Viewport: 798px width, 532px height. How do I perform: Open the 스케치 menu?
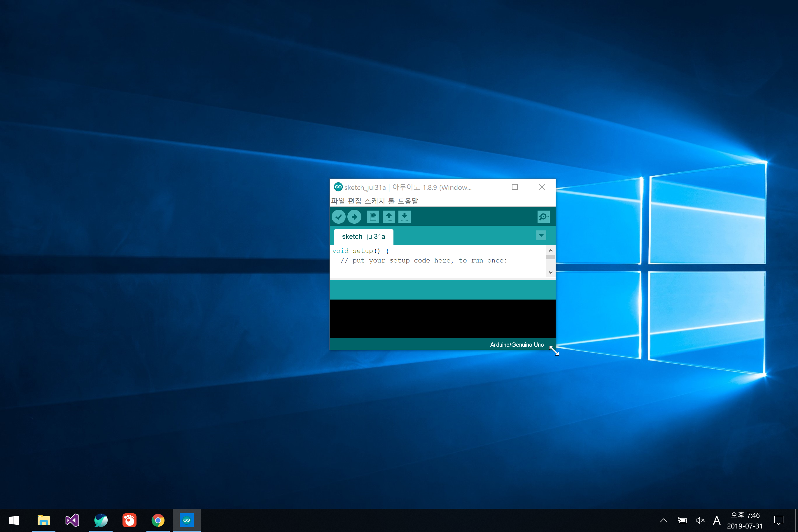point(374,201)
